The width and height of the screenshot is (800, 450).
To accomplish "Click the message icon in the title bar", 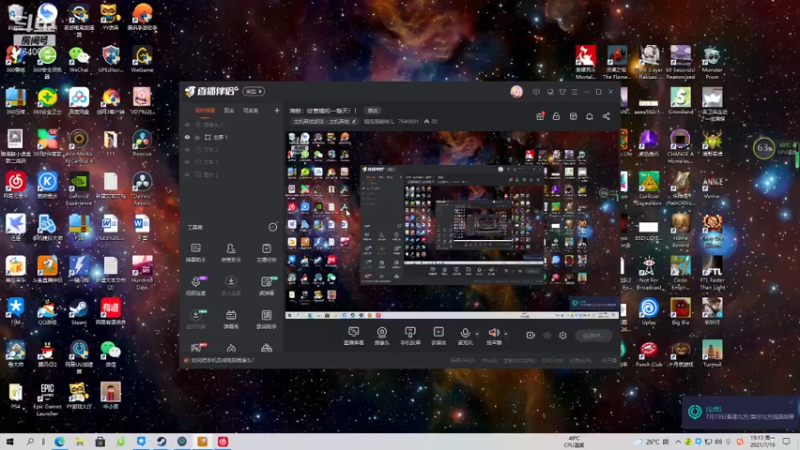I will tap(536, 92).
